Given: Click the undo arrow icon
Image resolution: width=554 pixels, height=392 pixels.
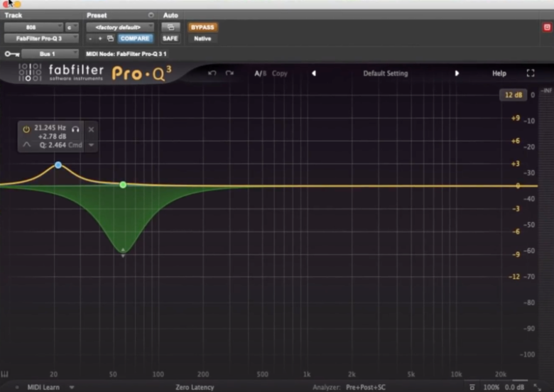Looking at the screenshot, I should (212, 73).
